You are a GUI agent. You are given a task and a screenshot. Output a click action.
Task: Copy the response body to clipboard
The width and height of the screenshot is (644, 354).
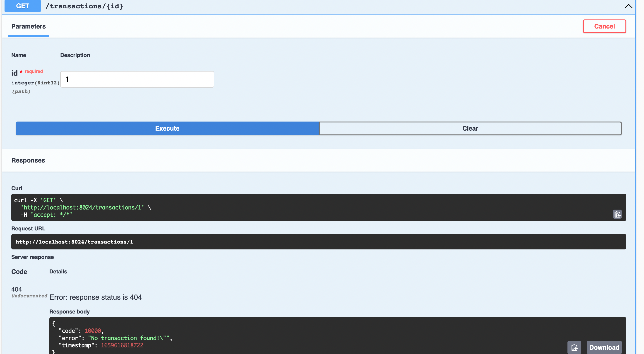(x=574, y=347)
